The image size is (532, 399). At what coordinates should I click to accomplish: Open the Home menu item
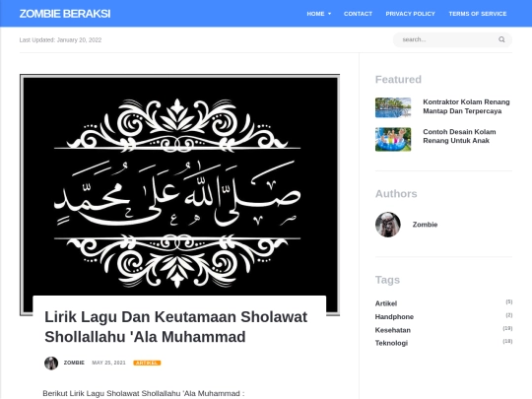pyautogui.click(x=315, y=14)
